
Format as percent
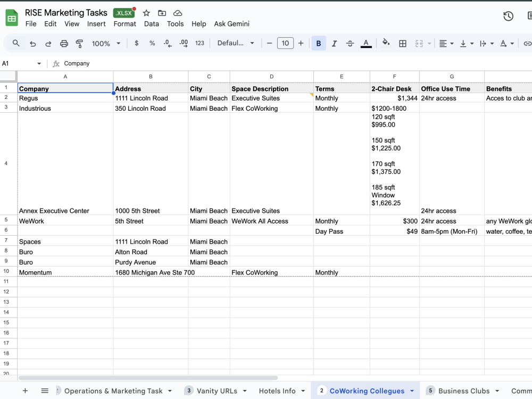(152, 43)
